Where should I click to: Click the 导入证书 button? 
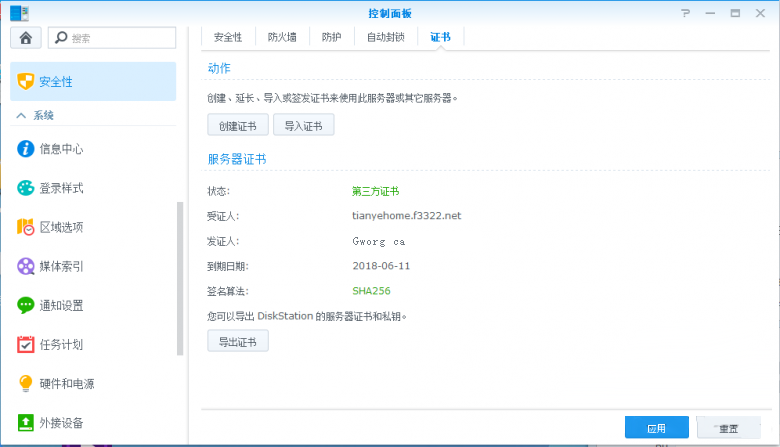pyautogui.click(x=303, y=126)
